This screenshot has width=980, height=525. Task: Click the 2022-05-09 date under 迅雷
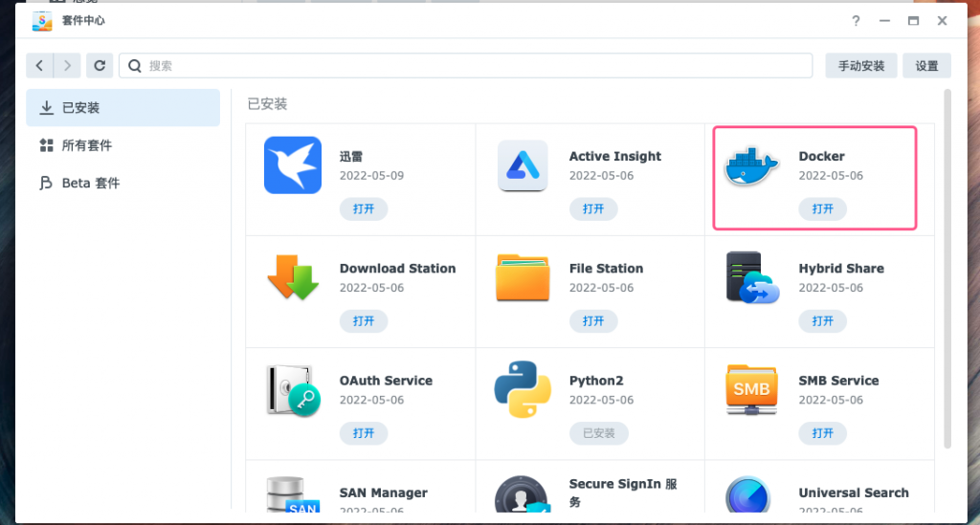click(371, 175)
